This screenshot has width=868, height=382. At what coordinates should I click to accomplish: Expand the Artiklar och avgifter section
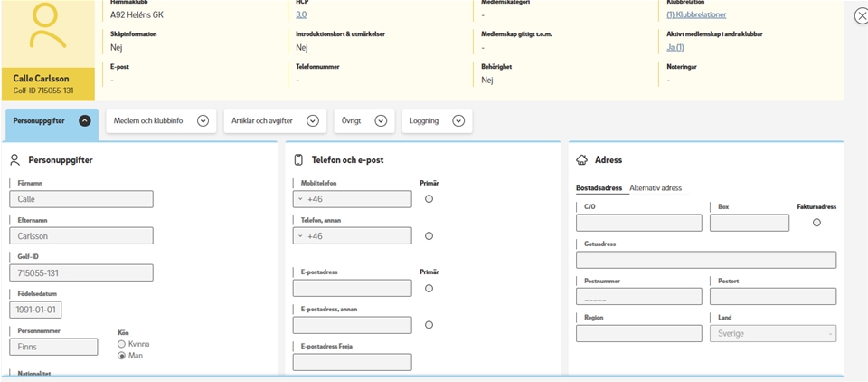pos(312,120)
